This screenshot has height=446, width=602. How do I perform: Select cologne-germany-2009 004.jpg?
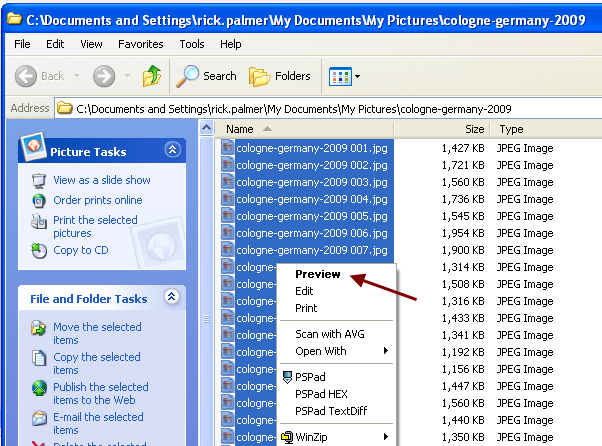[312, 199]
